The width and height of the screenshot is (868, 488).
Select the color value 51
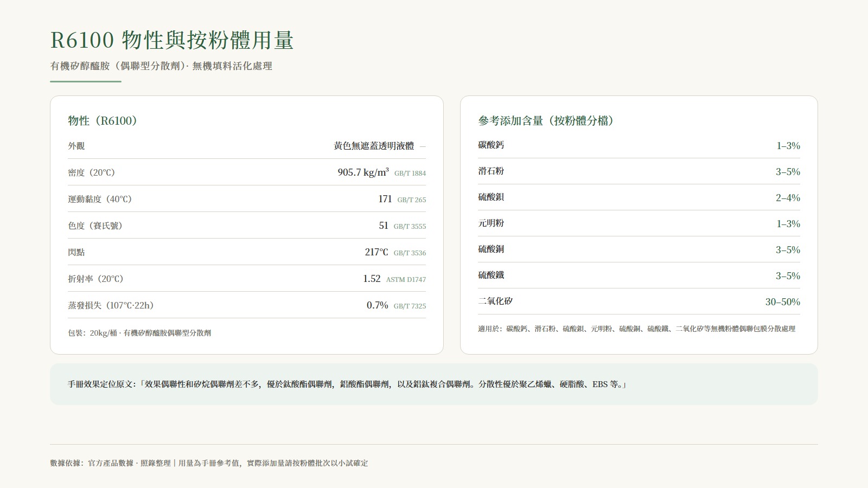tap(384, 226)
